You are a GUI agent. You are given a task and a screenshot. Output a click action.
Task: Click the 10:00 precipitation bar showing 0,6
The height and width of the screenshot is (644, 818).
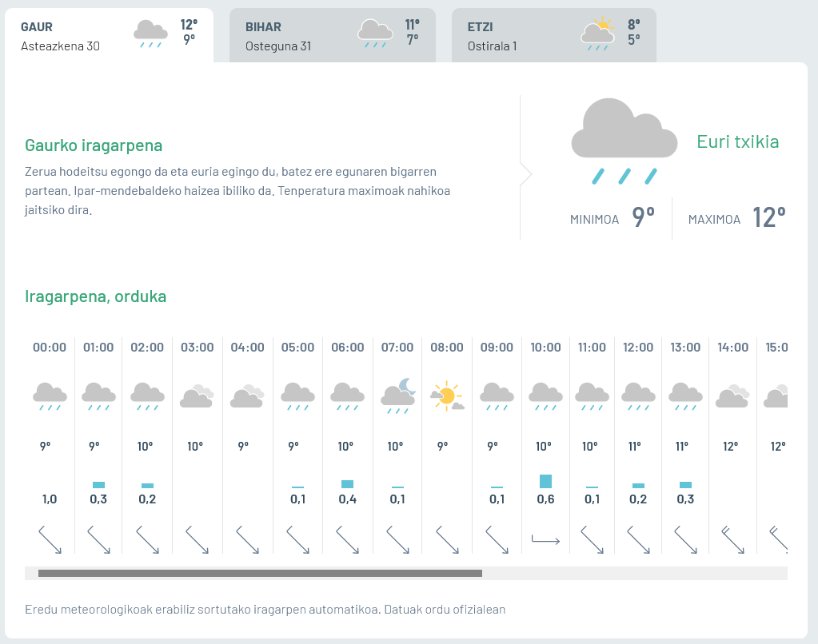point(545,481)
